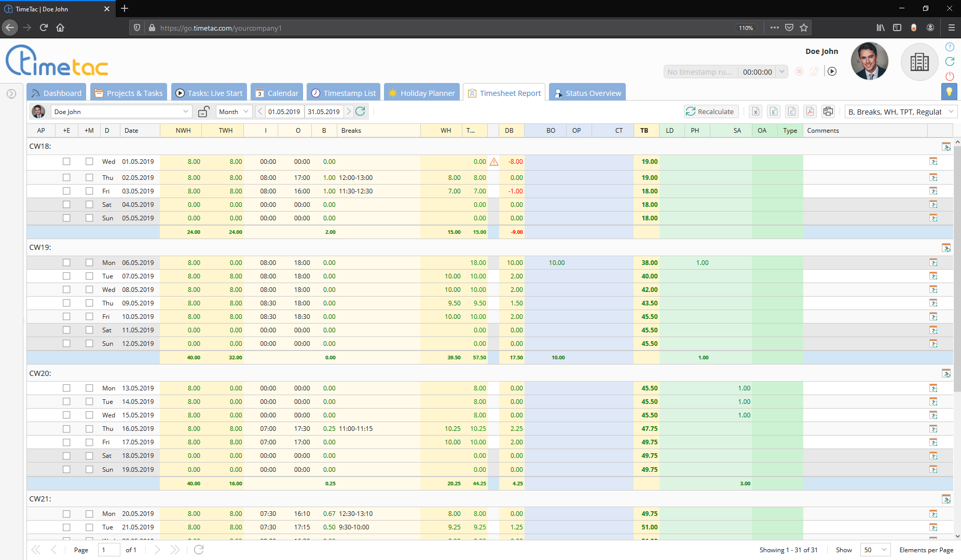Check the +E box for Mon 13.05.2019
Viewport: 961px width, 560px height.
tap(66, 388)
